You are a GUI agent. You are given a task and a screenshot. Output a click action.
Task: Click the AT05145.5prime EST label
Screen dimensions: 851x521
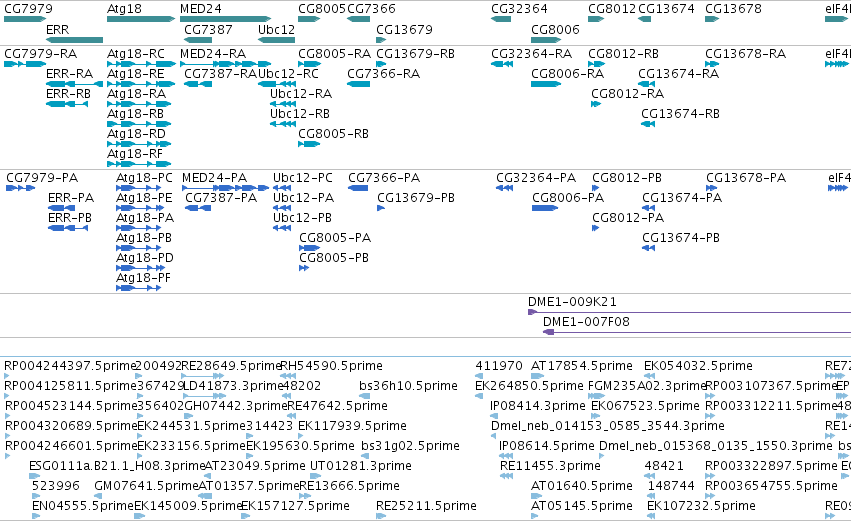582,506
